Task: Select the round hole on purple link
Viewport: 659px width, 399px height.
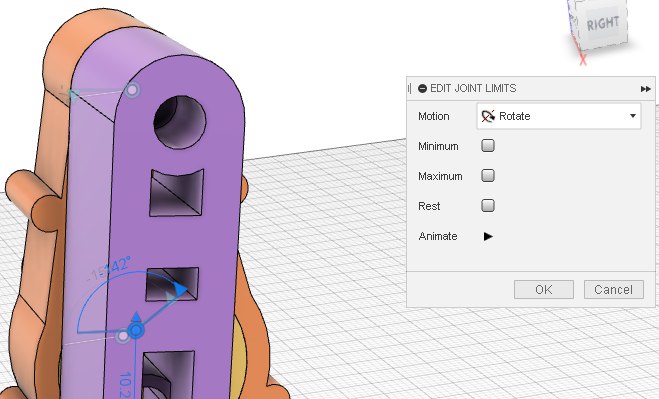Action: (x=179, y=122)
